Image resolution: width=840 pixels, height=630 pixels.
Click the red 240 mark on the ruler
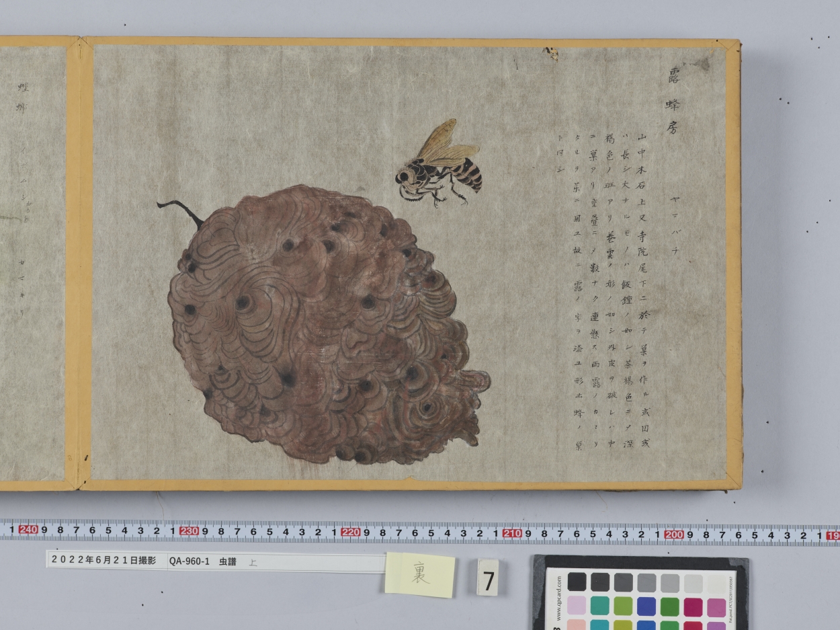[28, 529]
